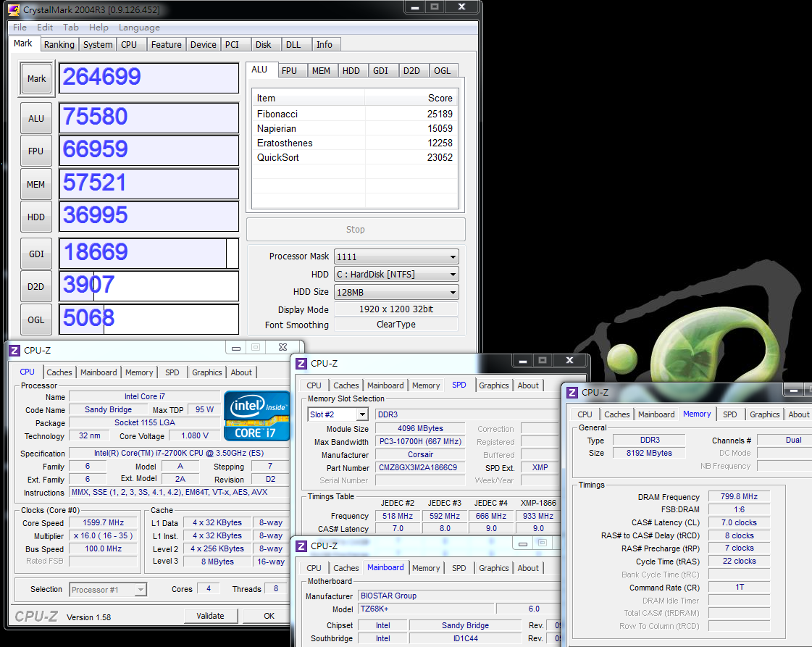Click the GDI benchmark button
Viewport: 812px width, 647px height.
36,254
